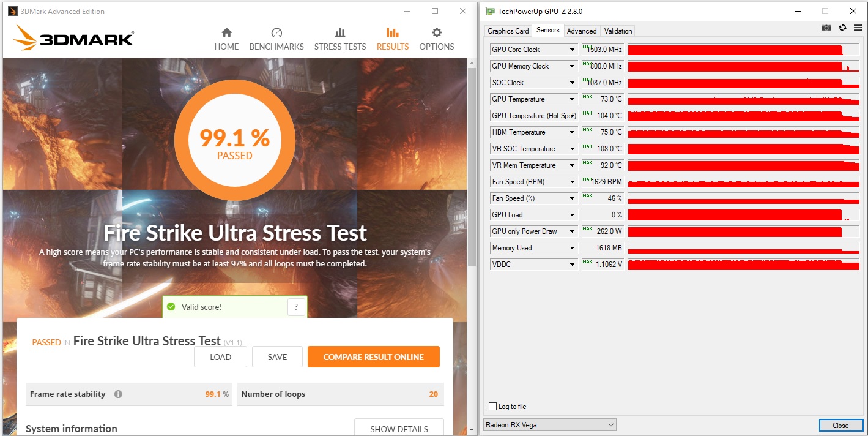Click COMPARE RESULT ONLINE button
Screen dimensions: 868x436
[x=373, y=357]
